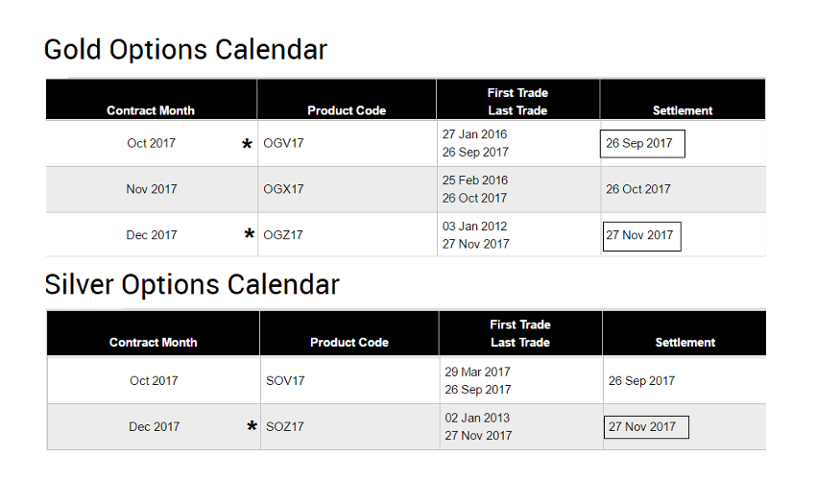Click product code OGX17
This screenshot has height=504, width=816.
pos(283,189)
